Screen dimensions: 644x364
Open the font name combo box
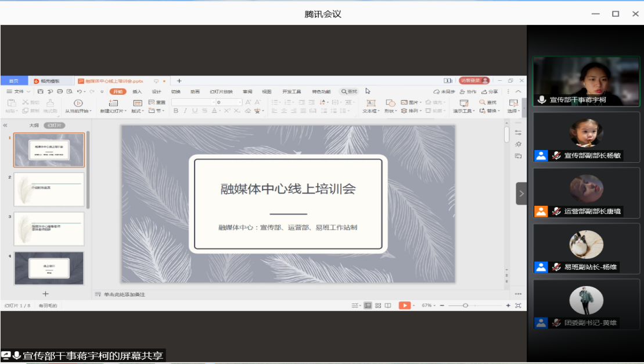tap(193, 102)
